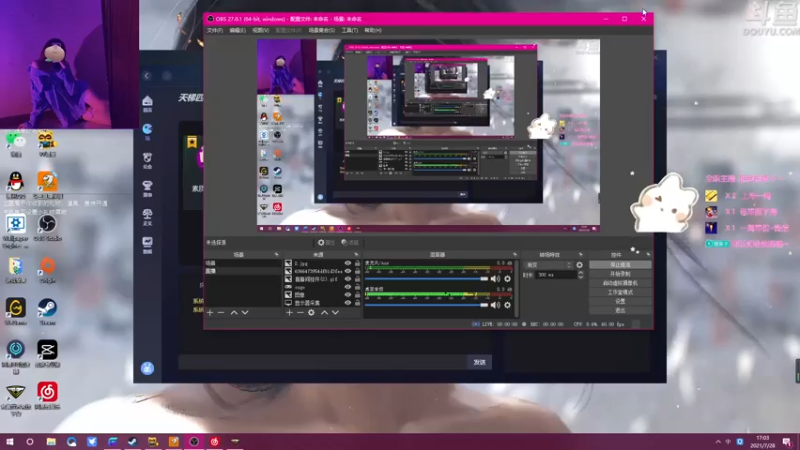Click the home icon in the rear window sidebar

[147, 103]
